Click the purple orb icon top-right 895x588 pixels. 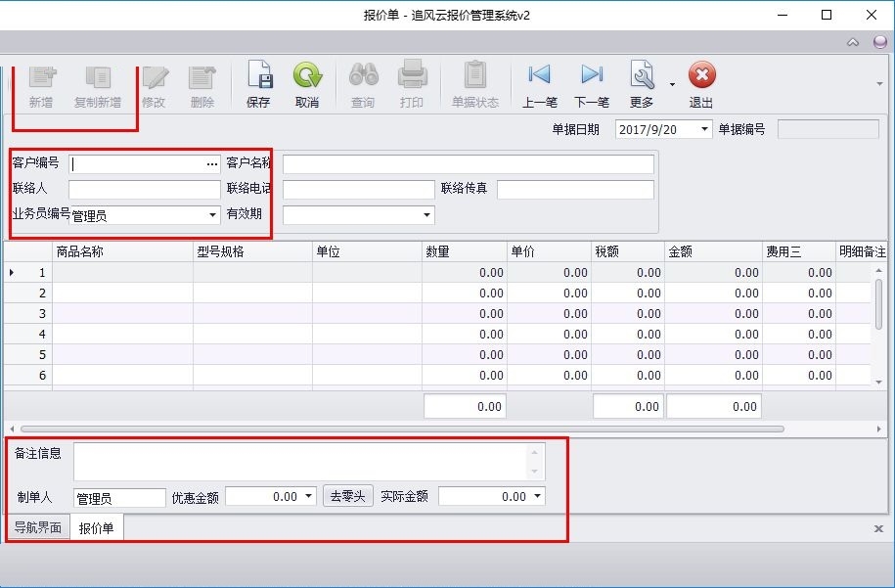pos(880,42)
